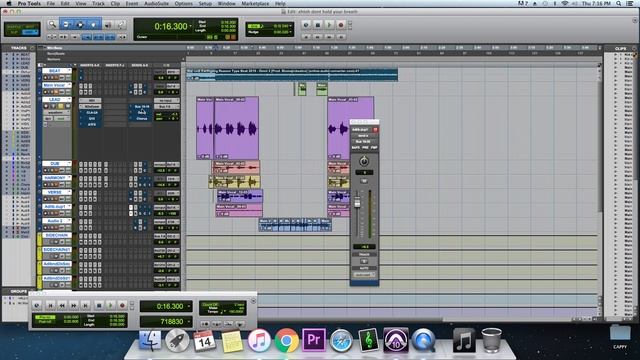Click Rewind in floating Transport window
This screenshot has height=360, width=640.
pyautogui.click(x=62, y=305)
